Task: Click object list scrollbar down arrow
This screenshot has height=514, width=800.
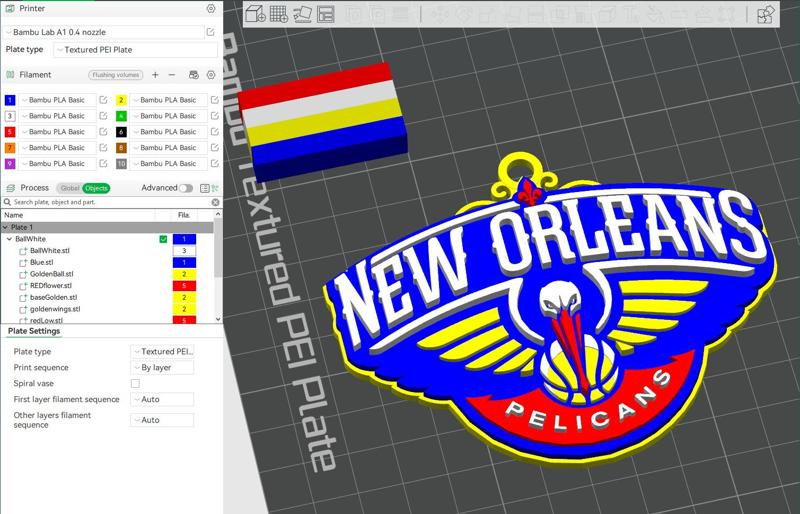Action: tap(218, 319)
